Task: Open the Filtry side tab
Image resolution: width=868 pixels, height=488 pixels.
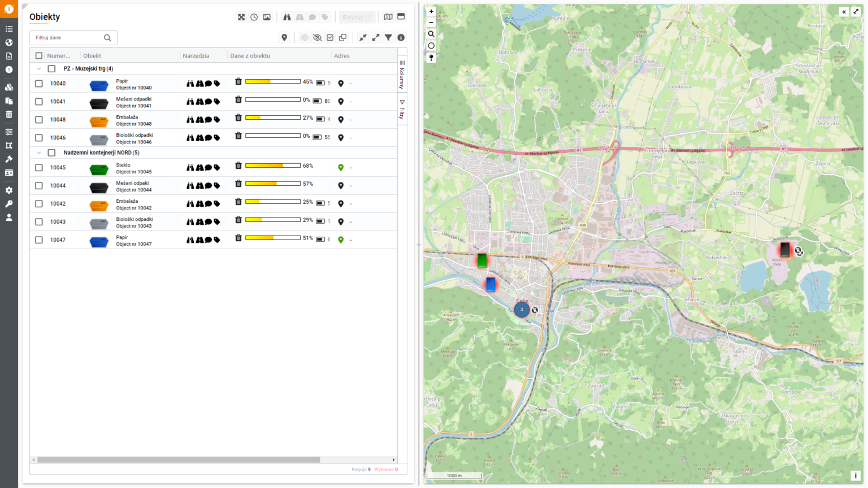Action: [x=402, y=110]
